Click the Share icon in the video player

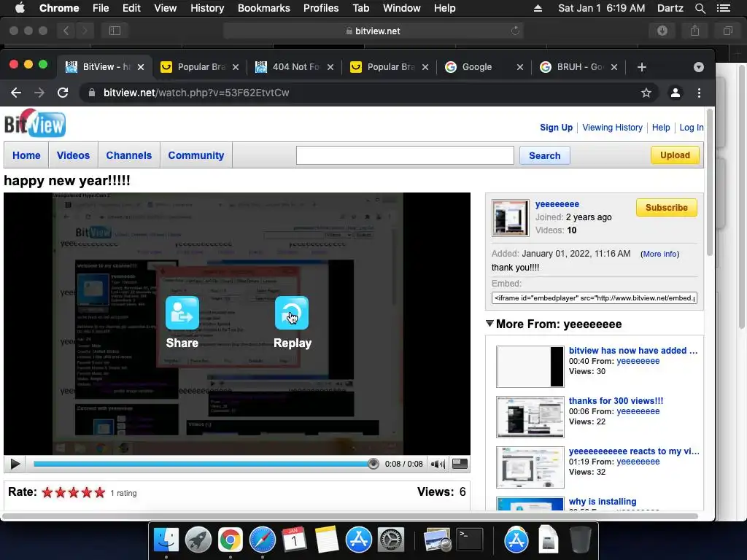(182, 314)
